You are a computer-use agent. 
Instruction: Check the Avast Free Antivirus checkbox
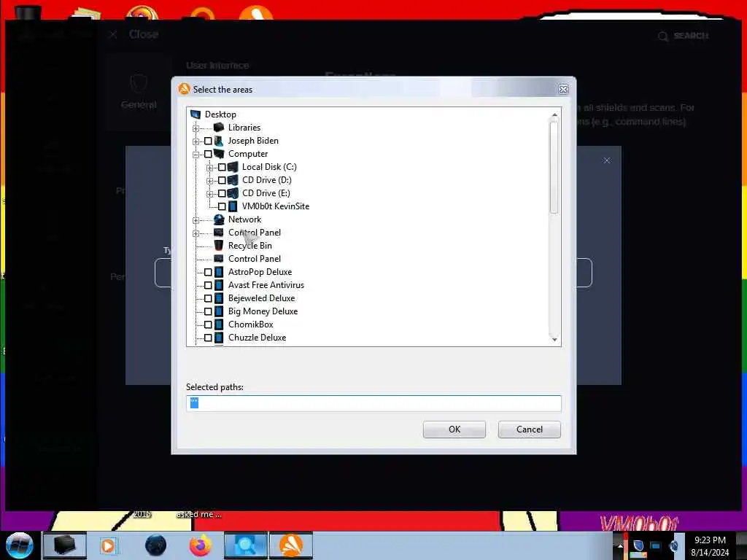pyautogui.click(x=208, y=285)
